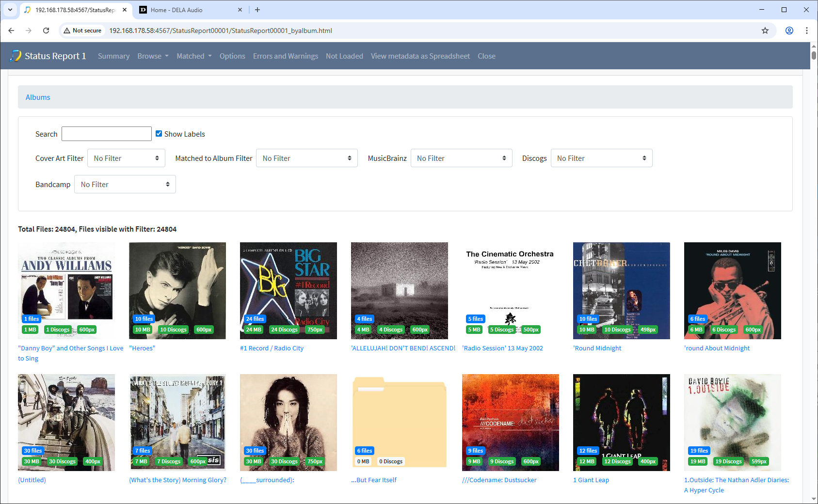Open the Browse menu in navbar

click(153, 56)
